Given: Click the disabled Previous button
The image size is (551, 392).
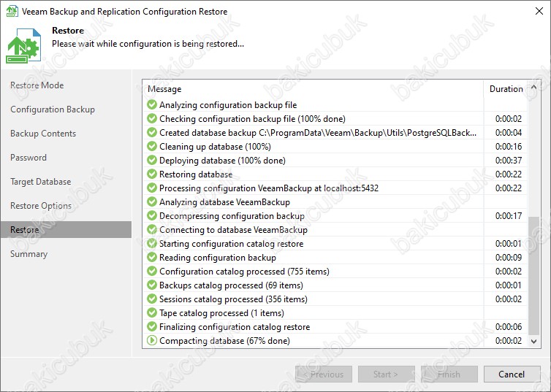Looking at the screenshot, I should [x=324, y=374].
